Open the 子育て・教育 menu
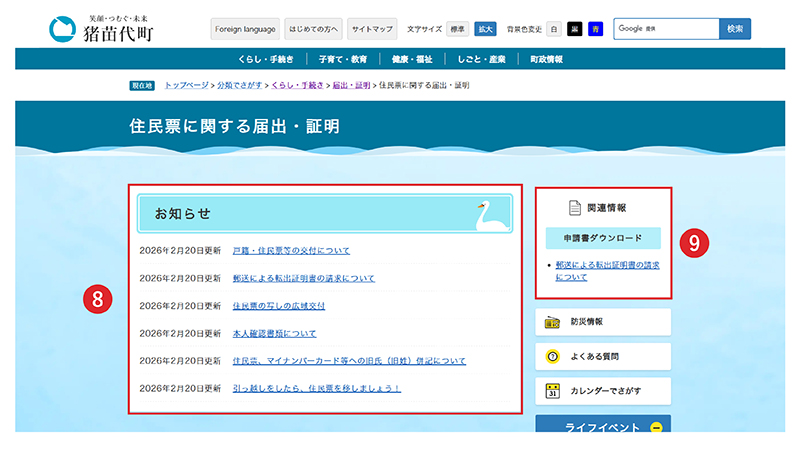Image resolution: width=800 pixels, height=450 pixels. (x=342, y=59)
